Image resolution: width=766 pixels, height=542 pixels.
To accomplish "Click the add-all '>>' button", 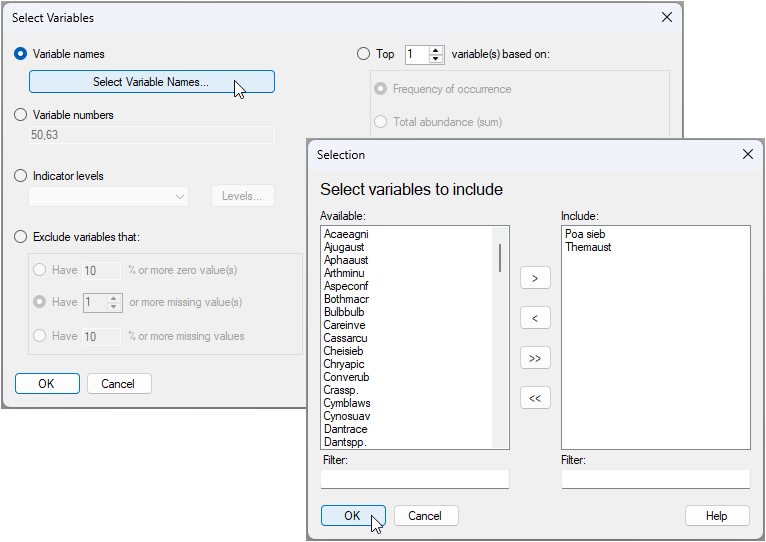I will [x=535, y=358].
